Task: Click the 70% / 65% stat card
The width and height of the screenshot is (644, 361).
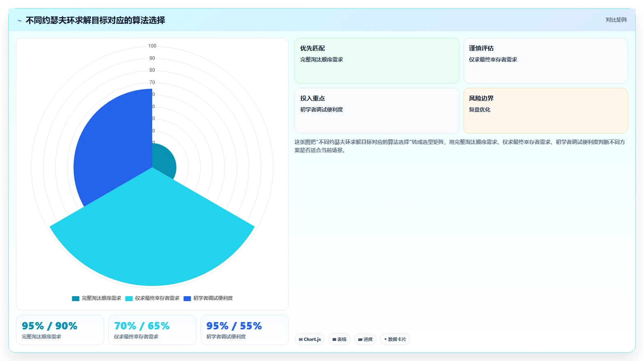Action: (x=152, y=330)
